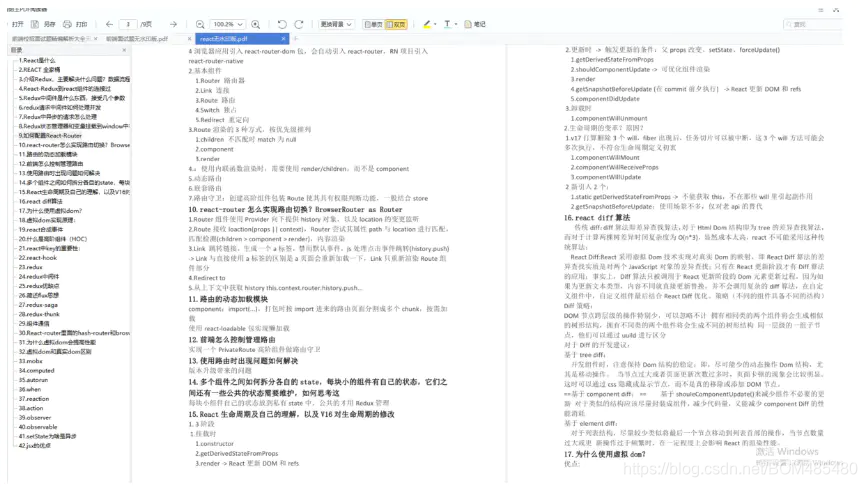Click the 打开 (Open) toolbar button
This screenshot has width=867, height=487.
pos(18,24)
